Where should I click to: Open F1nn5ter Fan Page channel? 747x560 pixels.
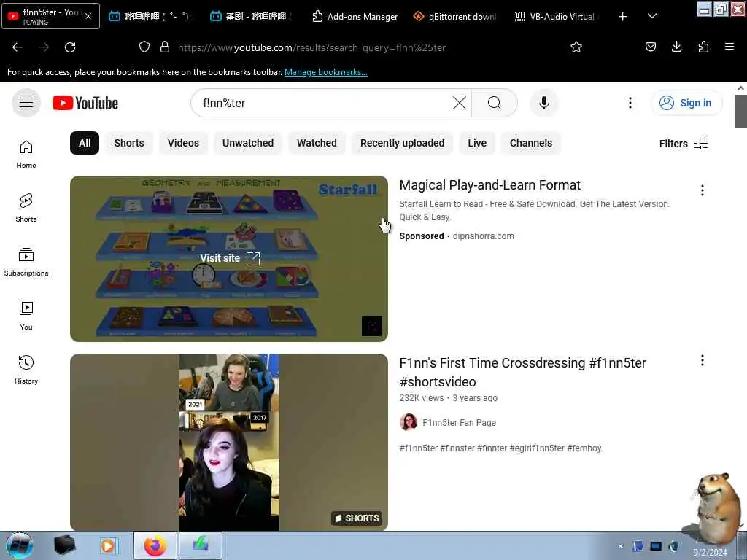pyautogui.click(x=459, y=422)
